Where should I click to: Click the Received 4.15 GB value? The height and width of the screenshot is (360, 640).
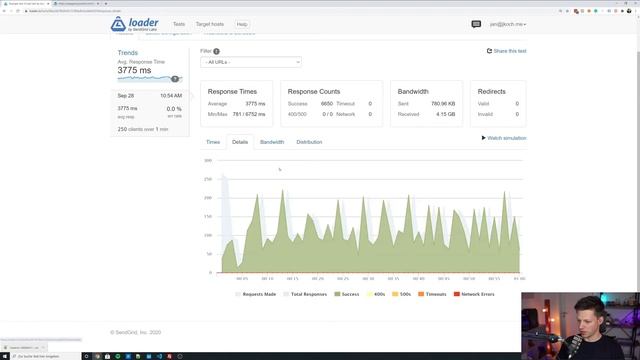(445, 114)
